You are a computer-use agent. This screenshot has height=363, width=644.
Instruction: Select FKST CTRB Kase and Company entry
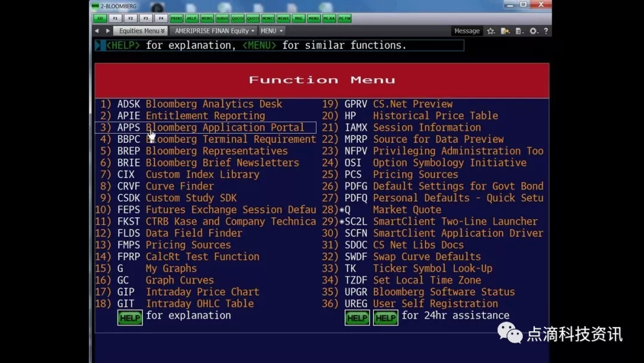click(206, 221)
